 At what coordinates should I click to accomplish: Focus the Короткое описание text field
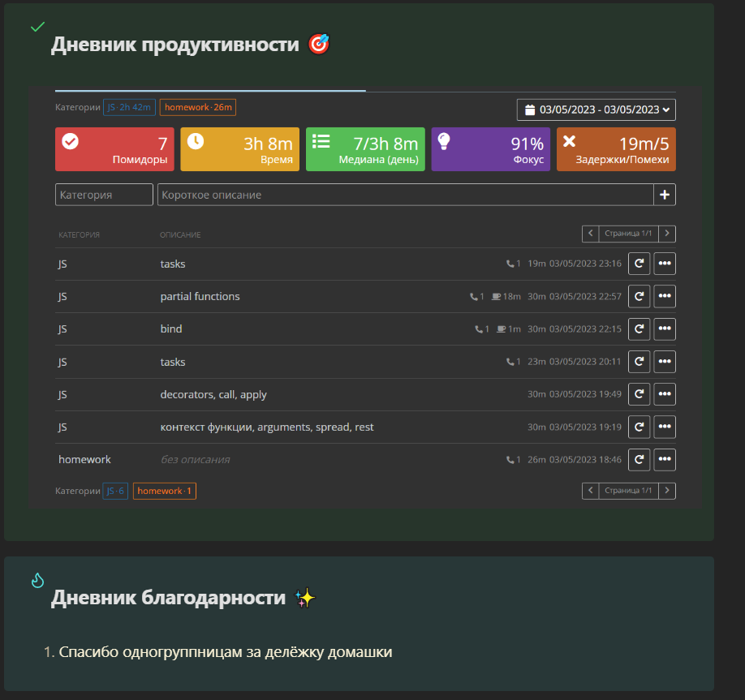406,195
